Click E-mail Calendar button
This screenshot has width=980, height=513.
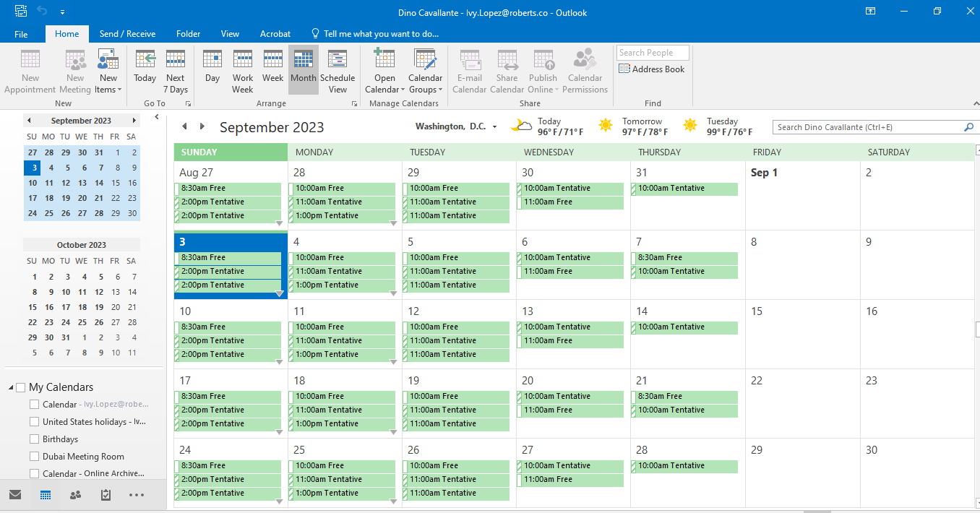(x=470, y=71)
